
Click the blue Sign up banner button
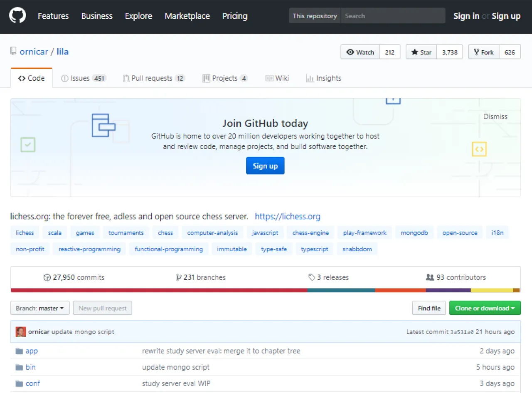pos(265,166)
